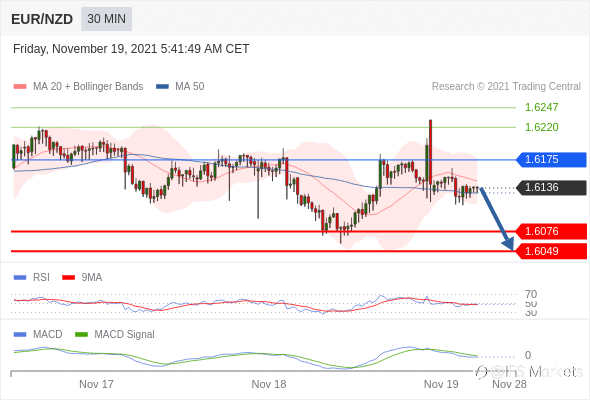Click the MA 20 + Bollinger Bands legend swatch
Image resolution: width=590 pixels, height=400 pixels.
tap(20, 87)
